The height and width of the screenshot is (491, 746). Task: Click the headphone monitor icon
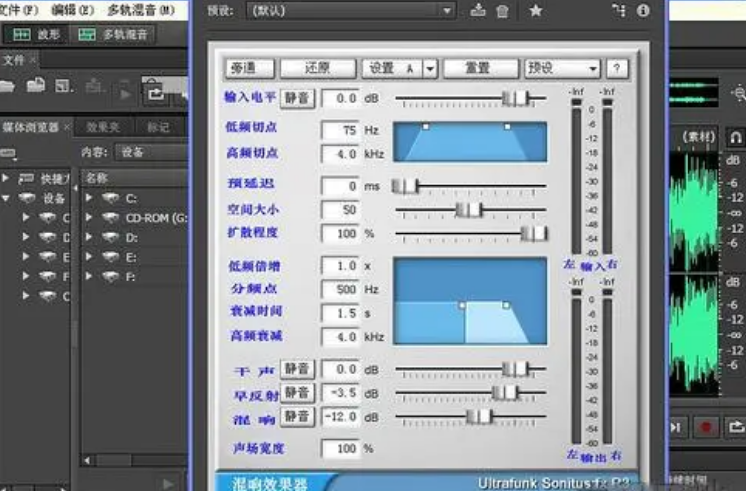click(x=735, y=138)
